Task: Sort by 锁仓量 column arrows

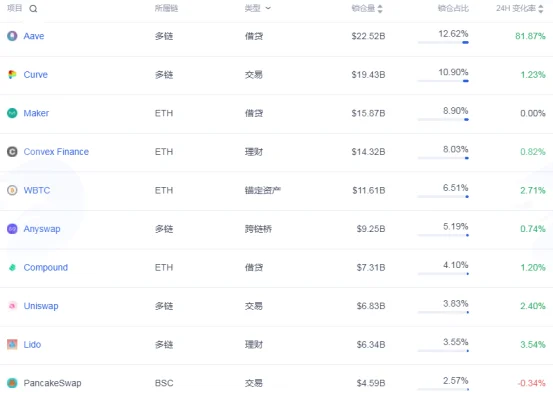Action: [380, 8]
